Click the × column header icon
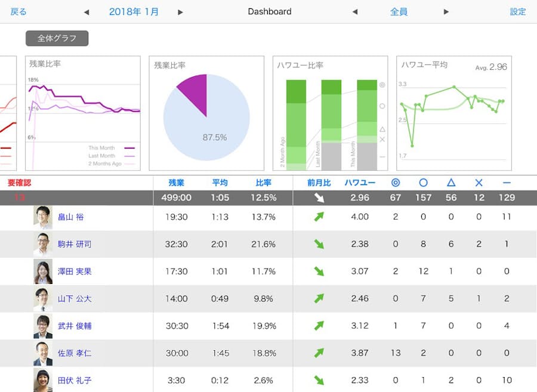Image resolution: width=537 pixels, height=392 pixels. pyautogui.click(x=479, y=183)
